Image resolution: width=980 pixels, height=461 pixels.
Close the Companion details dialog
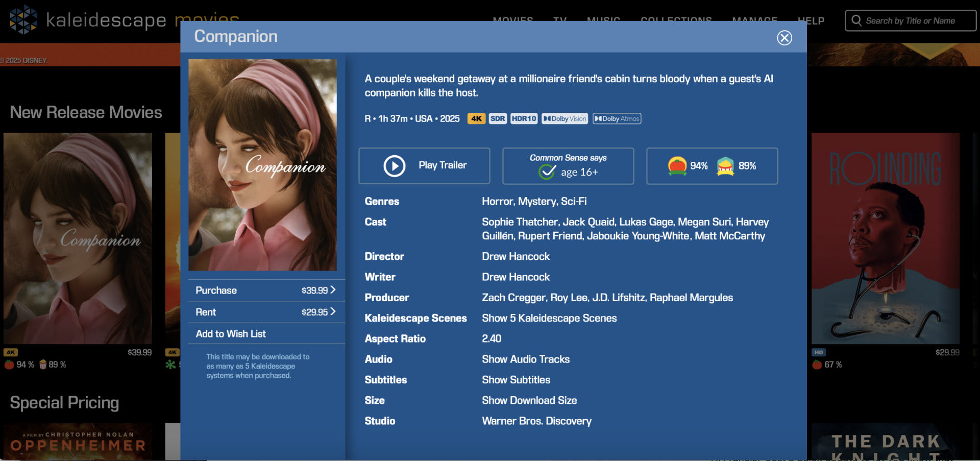[785, 37]
